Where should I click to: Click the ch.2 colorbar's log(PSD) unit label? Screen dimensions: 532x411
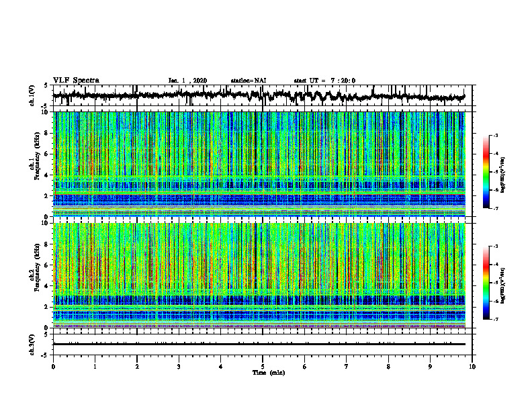pyautogui.click(x=503, y=285)
